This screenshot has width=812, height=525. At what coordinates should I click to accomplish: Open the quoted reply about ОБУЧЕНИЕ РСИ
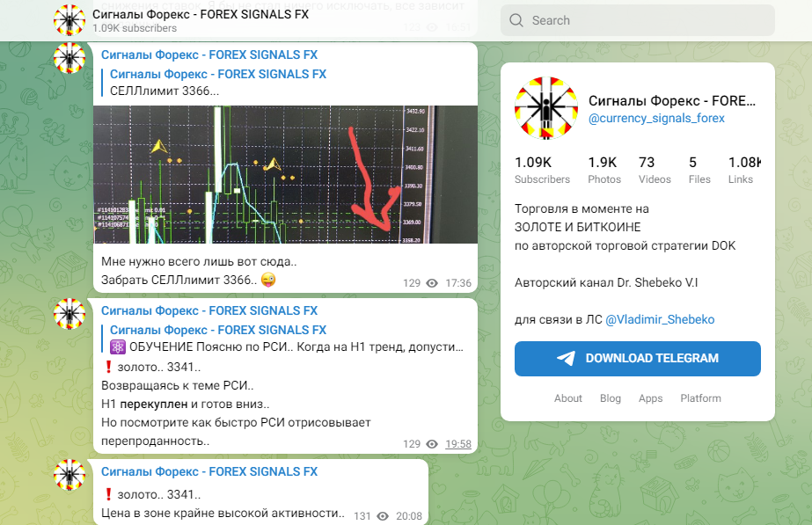[x=287, y=338]
